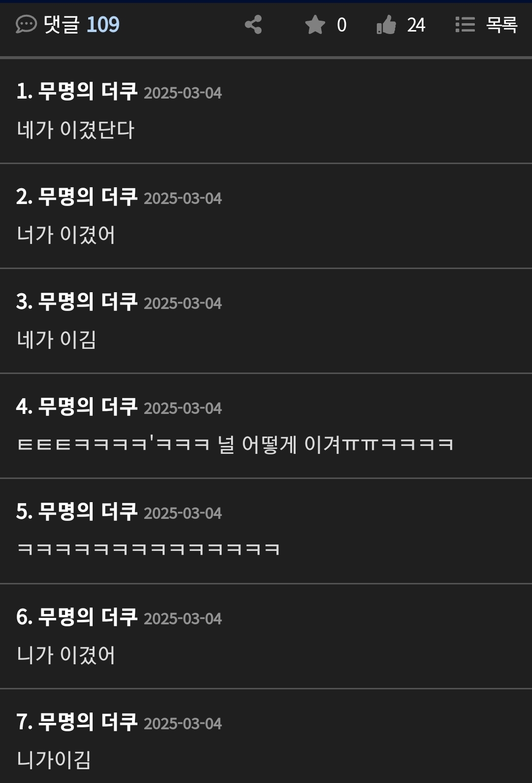Click comment 5 author 무명의 더쿠
532x783 pixels.
88,512
